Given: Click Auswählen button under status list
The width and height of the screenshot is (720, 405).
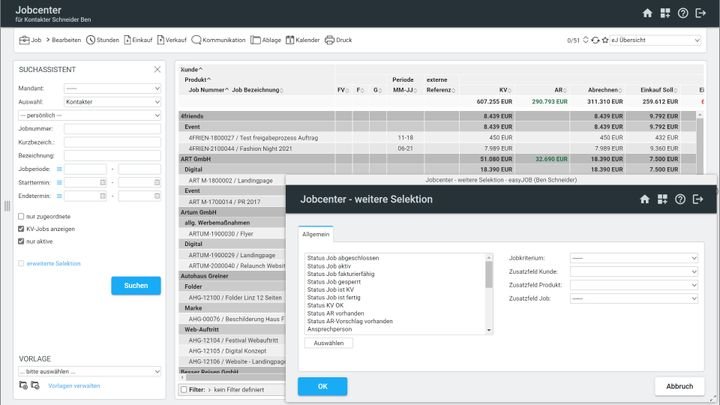Looking at the screenshot, I should 329,343.
